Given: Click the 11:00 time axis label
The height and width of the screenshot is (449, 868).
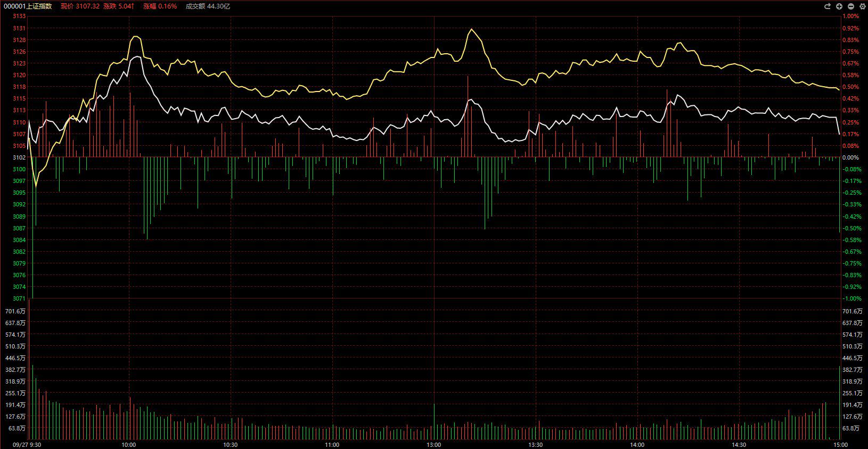Looking at the screenshot, I should 332,445.
